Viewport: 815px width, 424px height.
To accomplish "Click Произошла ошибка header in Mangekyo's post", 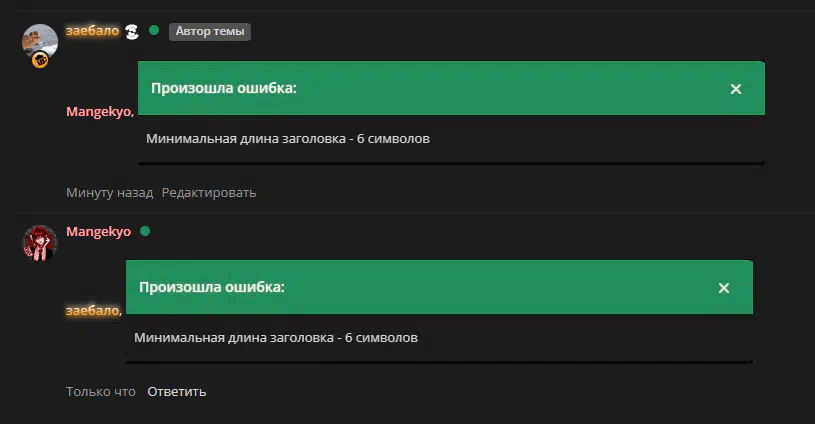I will pos(212,287).
